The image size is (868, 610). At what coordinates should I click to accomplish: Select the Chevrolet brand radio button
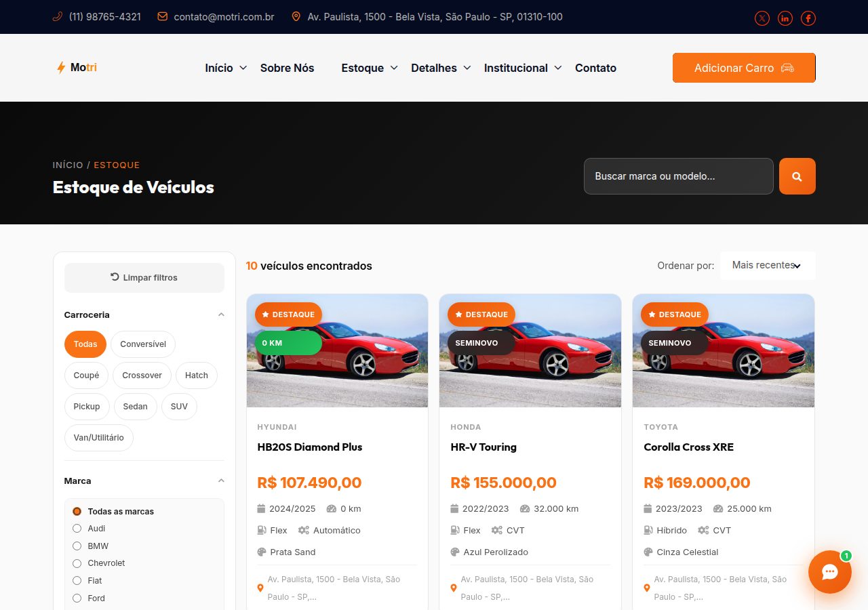tap(77, 563)
